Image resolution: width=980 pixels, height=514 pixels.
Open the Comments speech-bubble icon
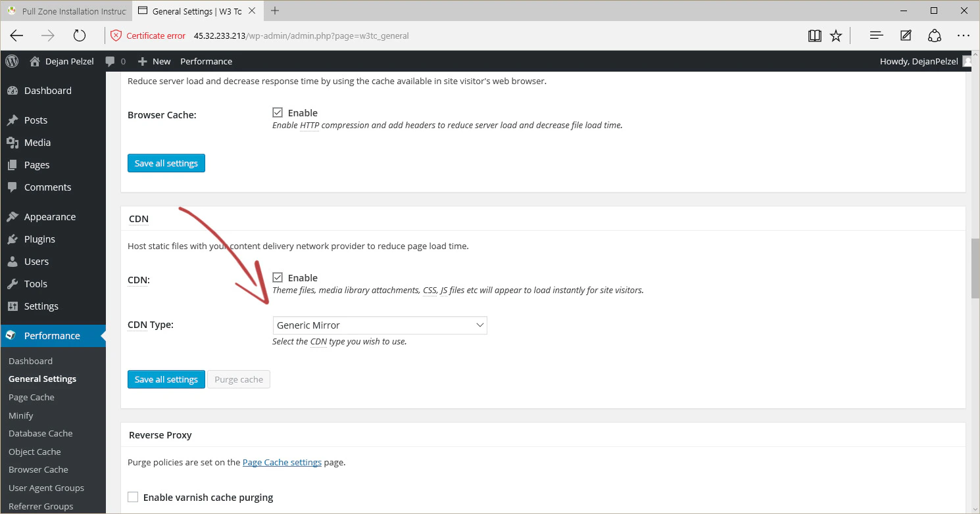(x=12, y=187)
